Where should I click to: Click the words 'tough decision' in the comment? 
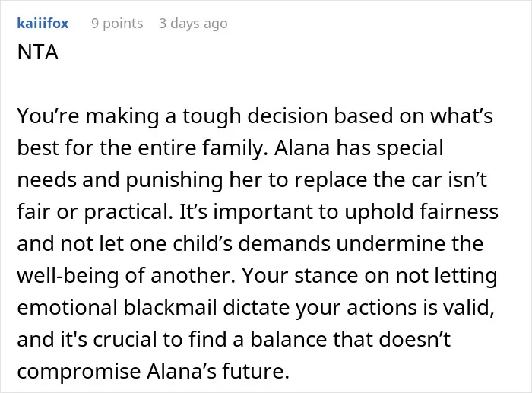[x=256, y=116]
